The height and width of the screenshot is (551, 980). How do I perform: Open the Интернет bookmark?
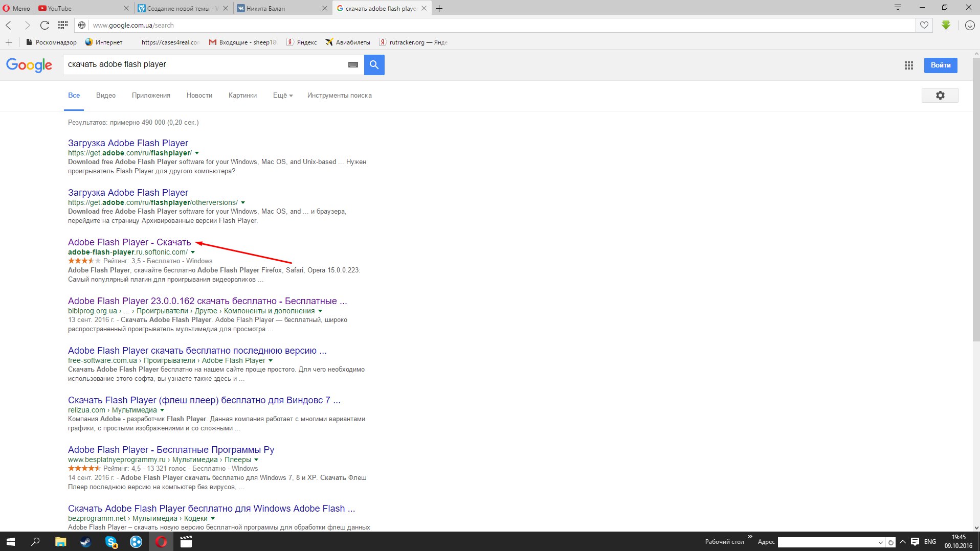(104, 42)
